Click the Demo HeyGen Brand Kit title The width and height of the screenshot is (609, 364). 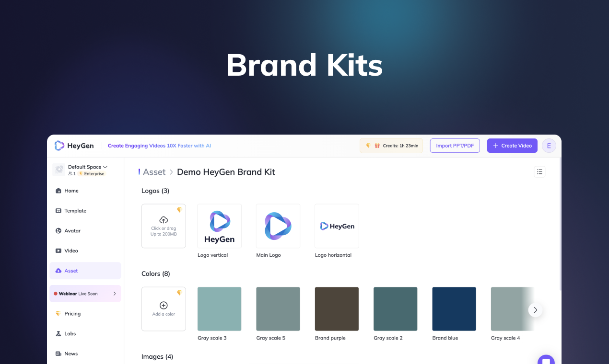click(x=226, y=172)
